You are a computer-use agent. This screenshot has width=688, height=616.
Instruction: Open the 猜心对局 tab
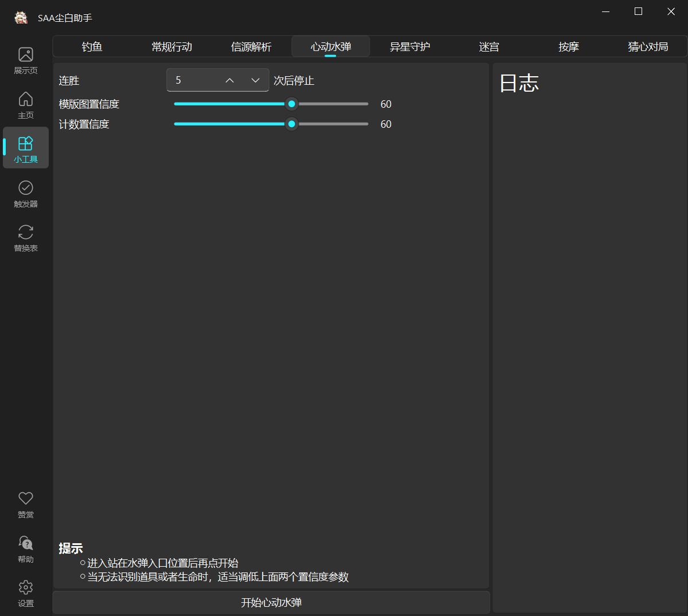[x=648, y=46]
